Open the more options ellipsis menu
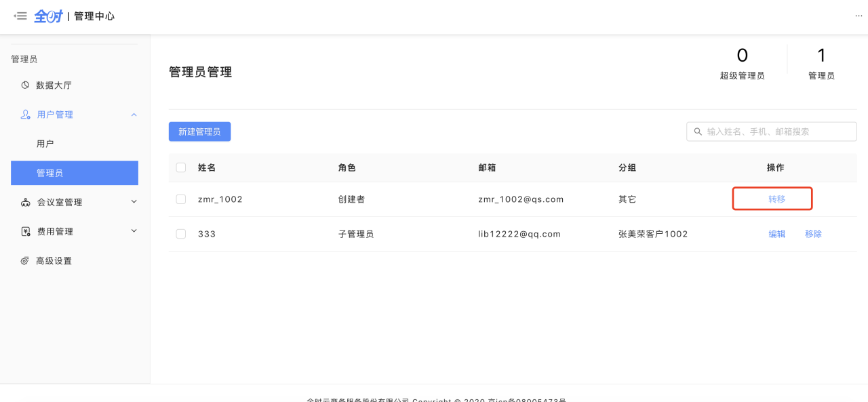 (859, 16)
